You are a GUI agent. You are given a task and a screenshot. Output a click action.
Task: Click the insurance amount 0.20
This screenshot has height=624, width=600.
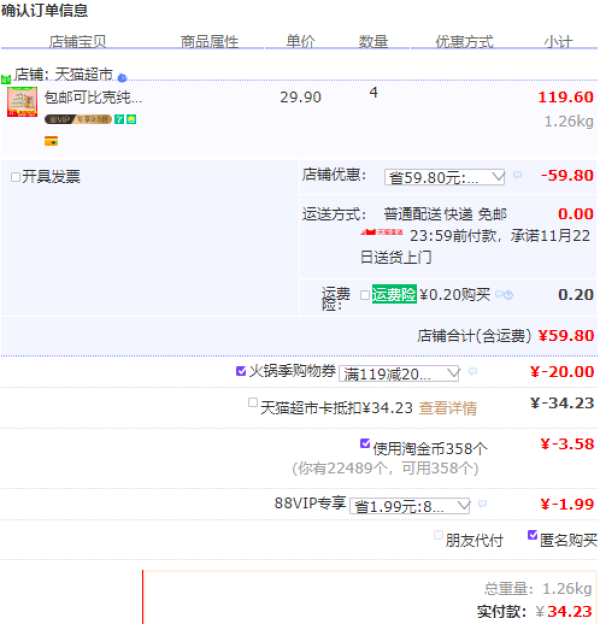click(576, 295)
